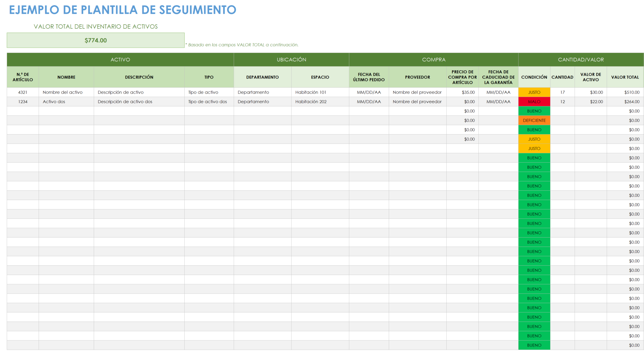Click the CANTIDAD column header

click(562, 77)
